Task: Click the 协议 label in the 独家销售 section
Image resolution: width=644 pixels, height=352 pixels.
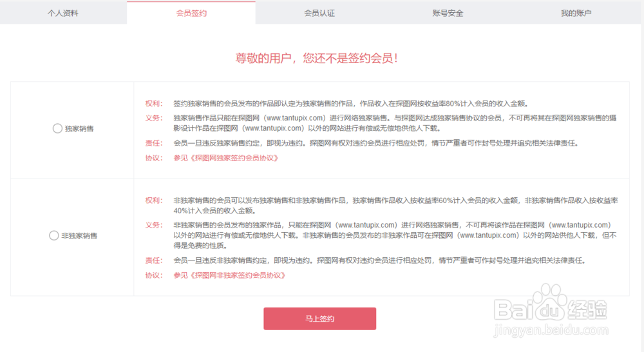Action: pos(154,158)
